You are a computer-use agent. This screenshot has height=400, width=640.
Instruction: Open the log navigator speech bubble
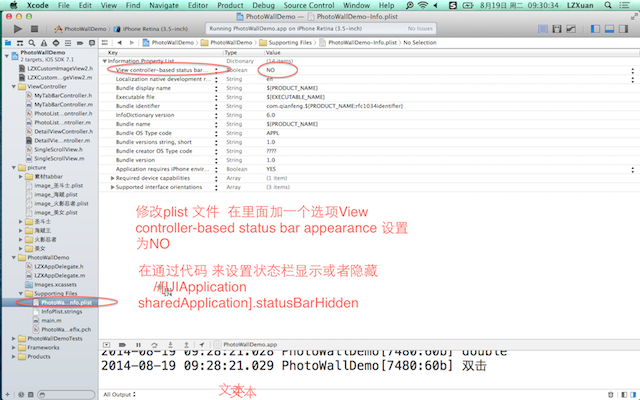click(92, 43)
